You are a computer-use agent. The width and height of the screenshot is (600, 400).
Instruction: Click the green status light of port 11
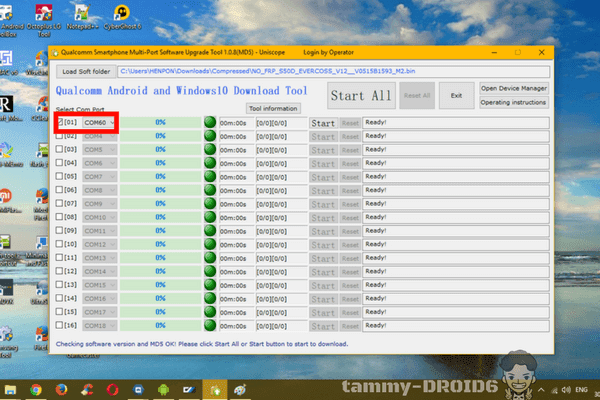click(210, 258)
